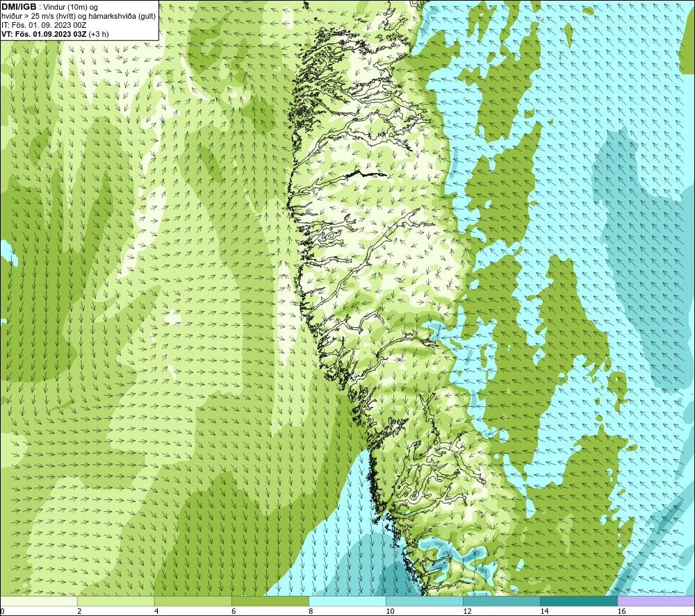Click the '14' scale label

coord(544,611)
